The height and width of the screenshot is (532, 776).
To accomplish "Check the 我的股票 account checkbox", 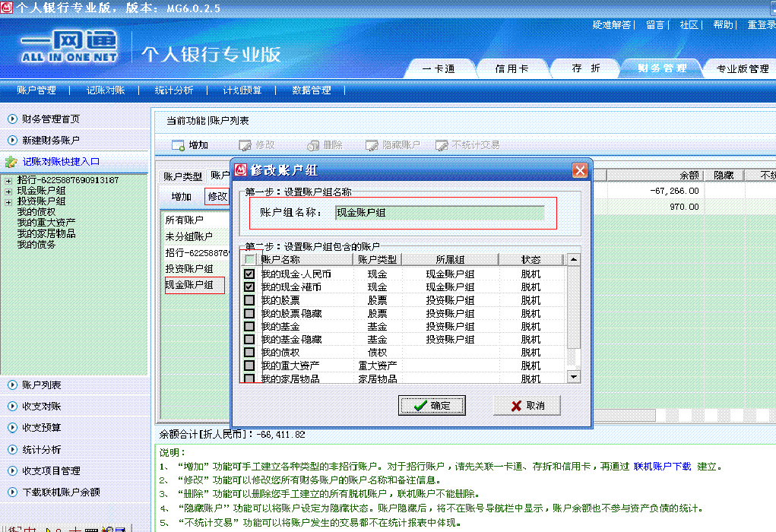I will pyautogui.click(x=250, y=300).
